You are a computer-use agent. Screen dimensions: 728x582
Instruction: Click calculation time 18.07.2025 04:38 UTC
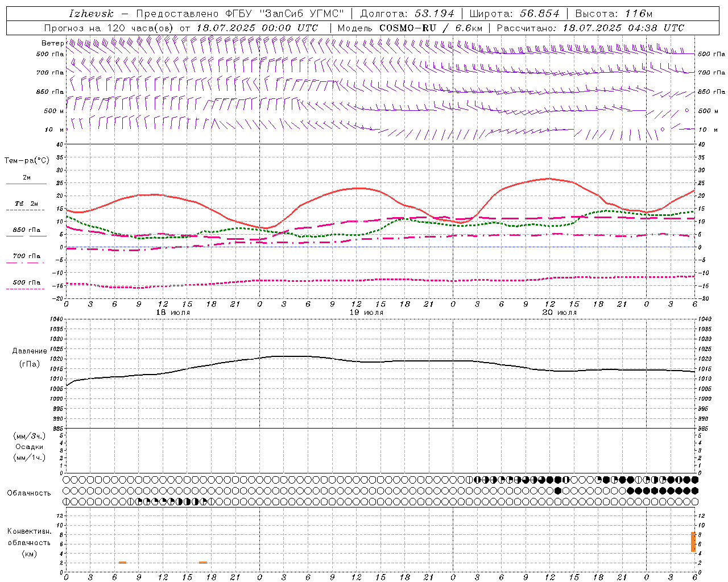[x=623, y=28]
